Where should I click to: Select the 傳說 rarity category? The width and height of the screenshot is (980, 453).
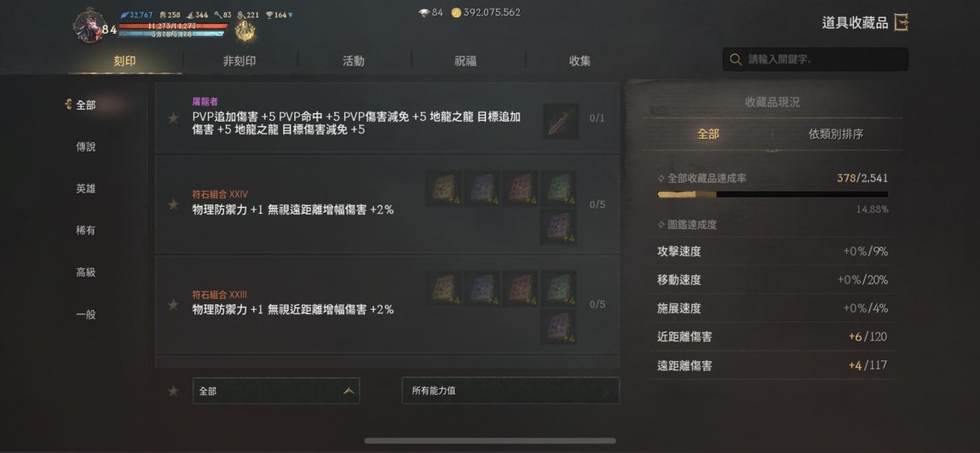85,146
